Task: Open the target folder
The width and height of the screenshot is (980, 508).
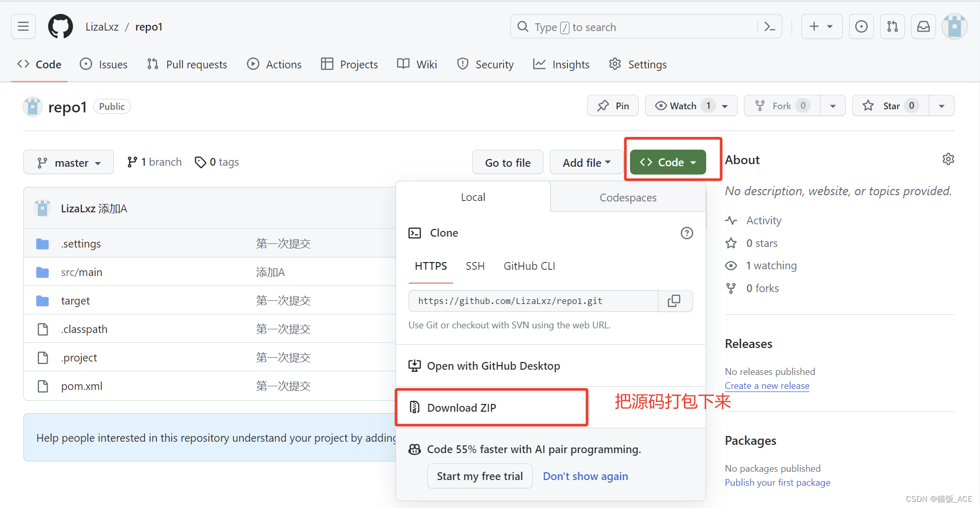Action: (x=76, y=300)
